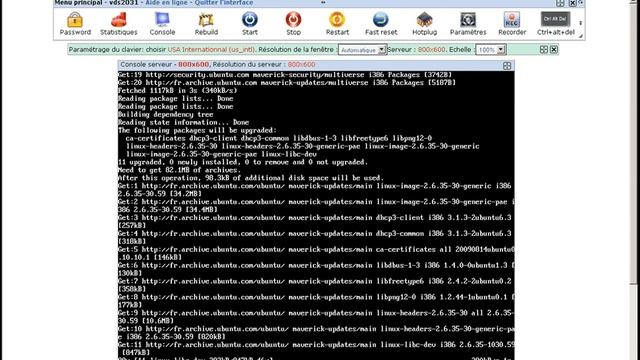Open the Résolution de la fenêtre dropdown
This screenshot has height=360, width=640.
coord(362,50)
